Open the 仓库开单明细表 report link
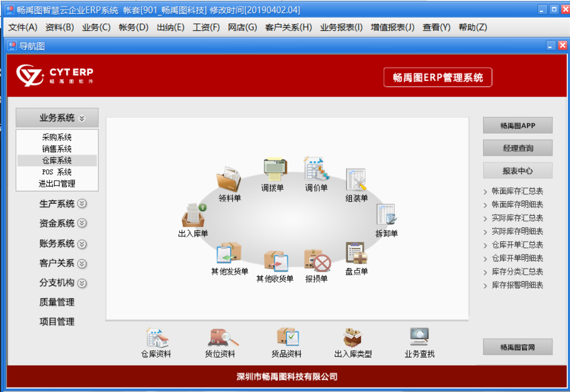The height and width of the screenshot is (392, 570). tap(517, 259)
